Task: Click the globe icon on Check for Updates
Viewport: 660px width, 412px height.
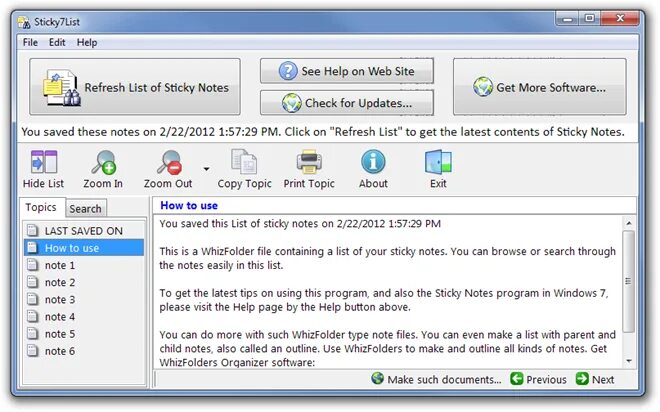Action: click(x=291, y=103)
